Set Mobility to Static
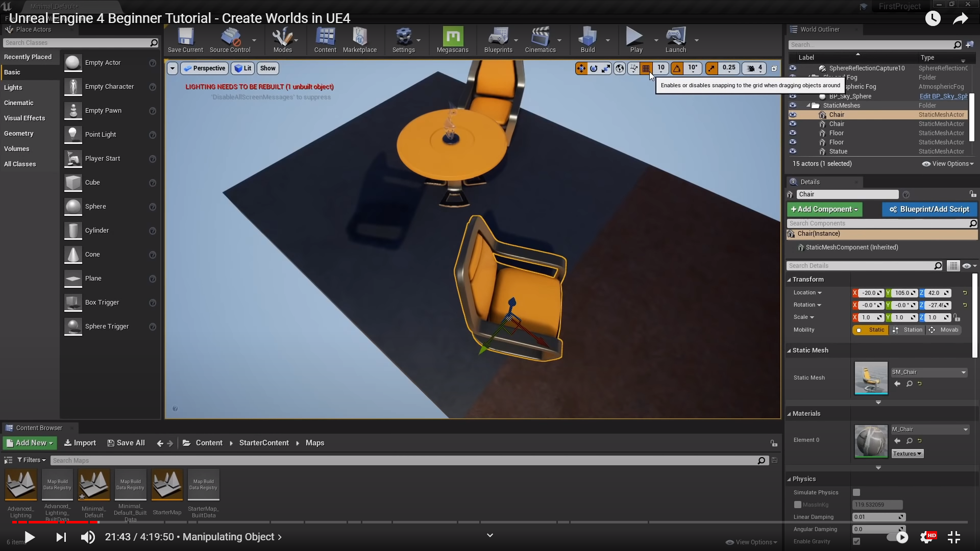980x551 pixels. 871,330
